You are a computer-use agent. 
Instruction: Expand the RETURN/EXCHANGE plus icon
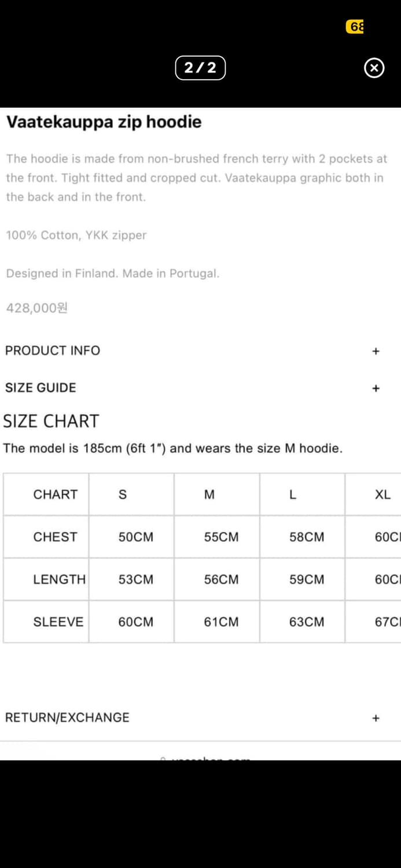click(376, 718)
